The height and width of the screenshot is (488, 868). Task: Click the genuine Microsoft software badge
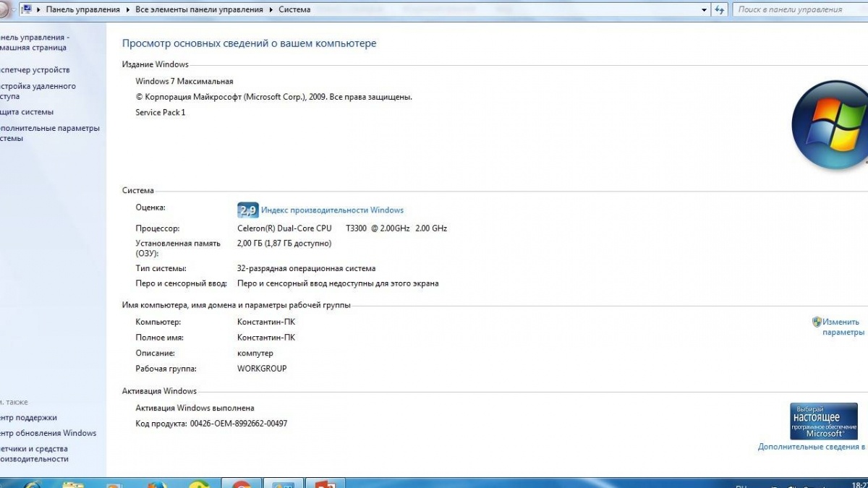(823, 421)
